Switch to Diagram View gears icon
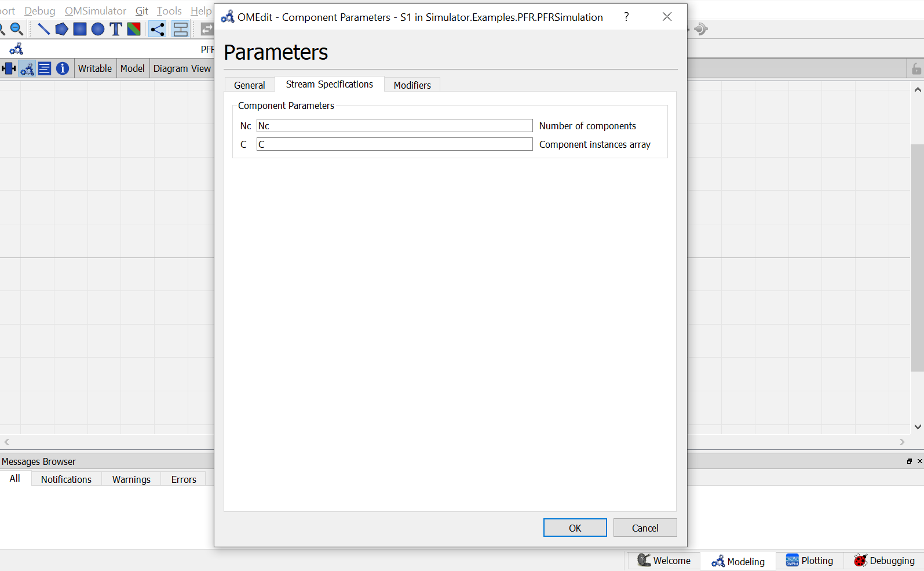This screenshot has height=571, width=924. pyautogui.click(x=27, y=68)
